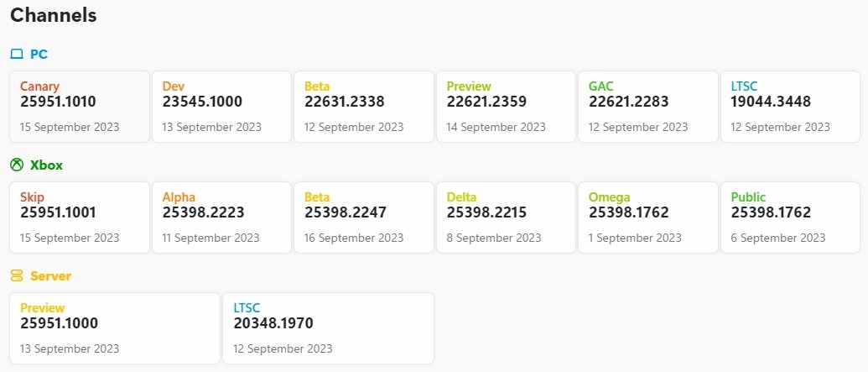
Task: Open the PC Dev 23545.1000 build card
Action: click(221, 107)
